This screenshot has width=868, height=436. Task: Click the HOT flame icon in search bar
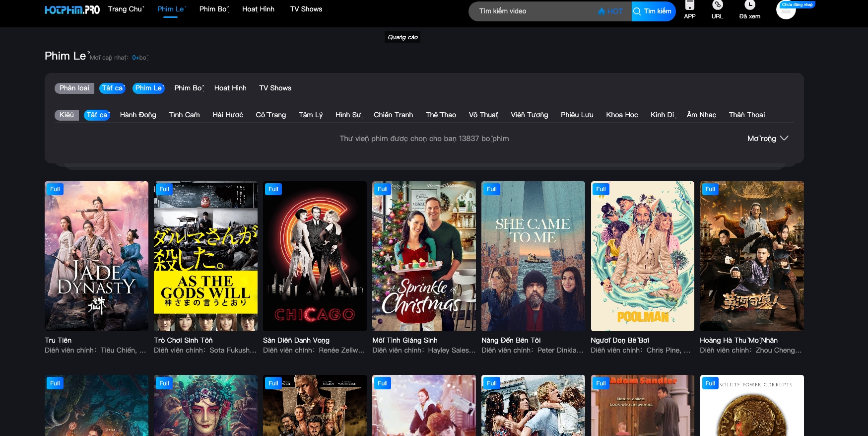[601, 11]
